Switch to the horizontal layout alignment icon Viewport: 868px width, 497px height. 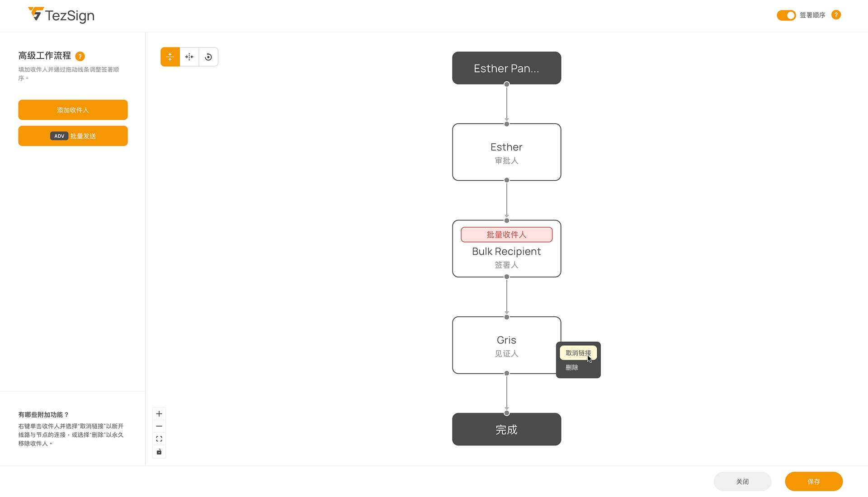pyautogui.click(x=189, y=57)
